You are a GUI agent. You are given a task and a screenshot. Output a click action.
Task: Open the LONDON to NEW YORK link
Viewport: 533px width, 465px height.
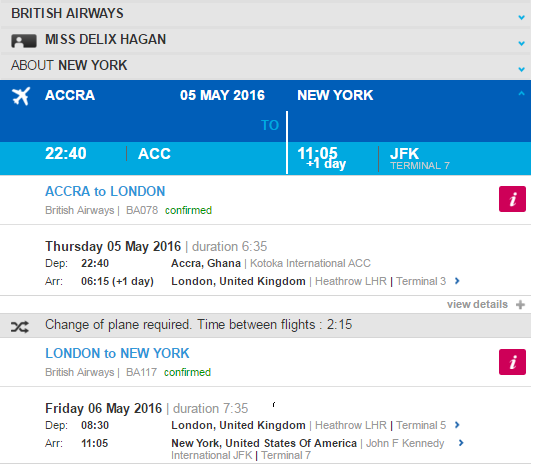(x=117, y=354)
